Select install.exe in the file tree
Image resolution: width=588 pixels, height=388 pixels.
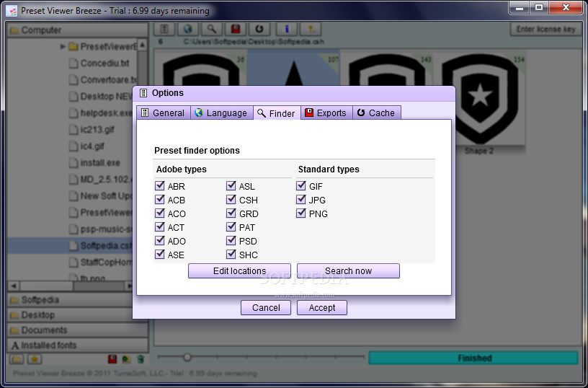[x=95, y=162]
